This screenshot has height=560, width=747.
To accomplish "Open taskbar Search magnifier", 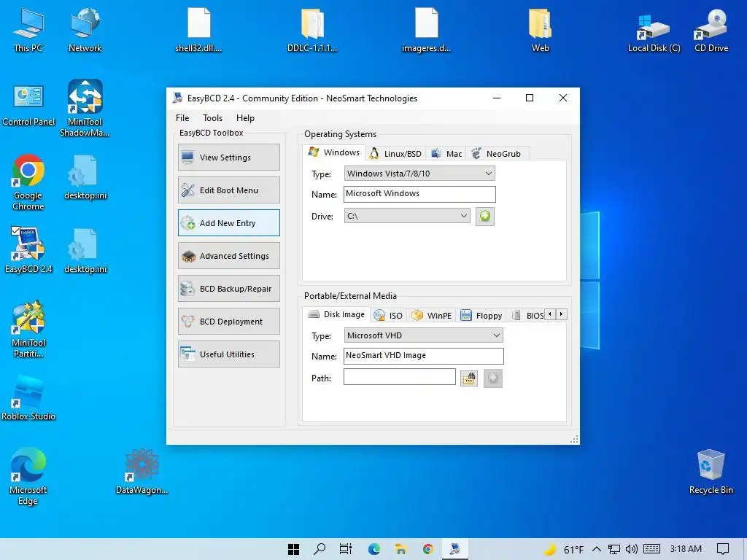I will (x=320, y=549).
